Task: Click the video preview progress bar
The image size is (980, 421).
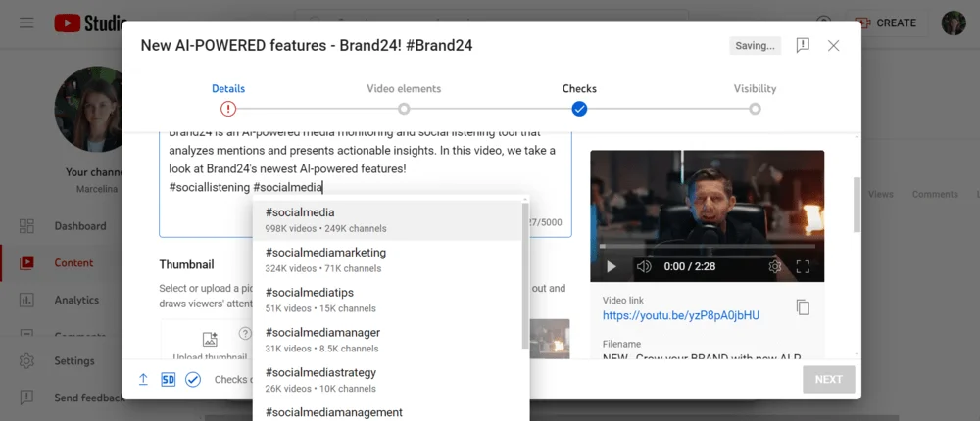Action: click(707, 247)
